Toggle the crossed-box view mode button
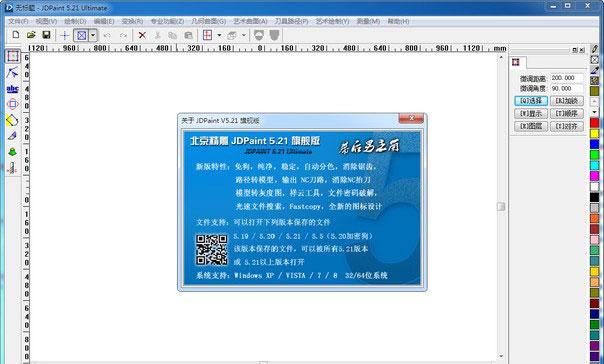604x364 pixels. (x=81, y=35)
